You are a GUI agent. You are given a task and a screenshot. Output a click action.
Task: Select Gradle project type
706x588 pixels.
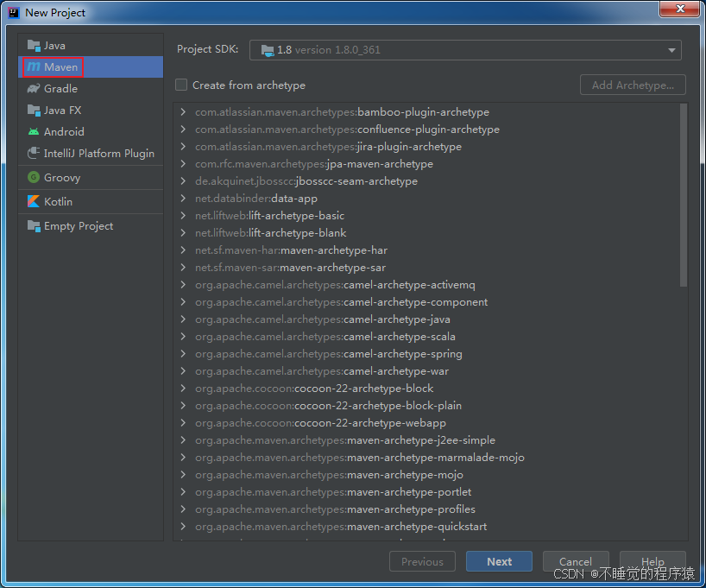[x=91, y=88]
